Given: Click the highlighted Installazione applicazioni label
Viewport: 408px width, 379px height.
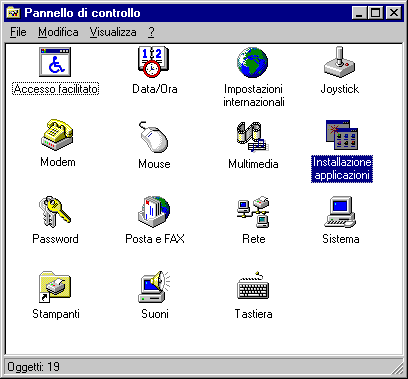Looking at the screenshot, I should pyautogui.click(x=342, y=169).
